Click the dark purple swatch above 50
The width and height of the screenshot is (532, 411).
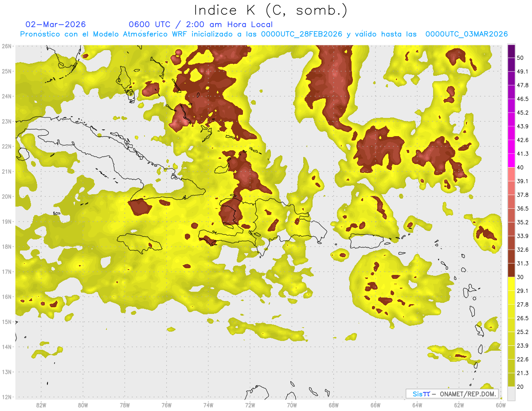click(511, 51)
